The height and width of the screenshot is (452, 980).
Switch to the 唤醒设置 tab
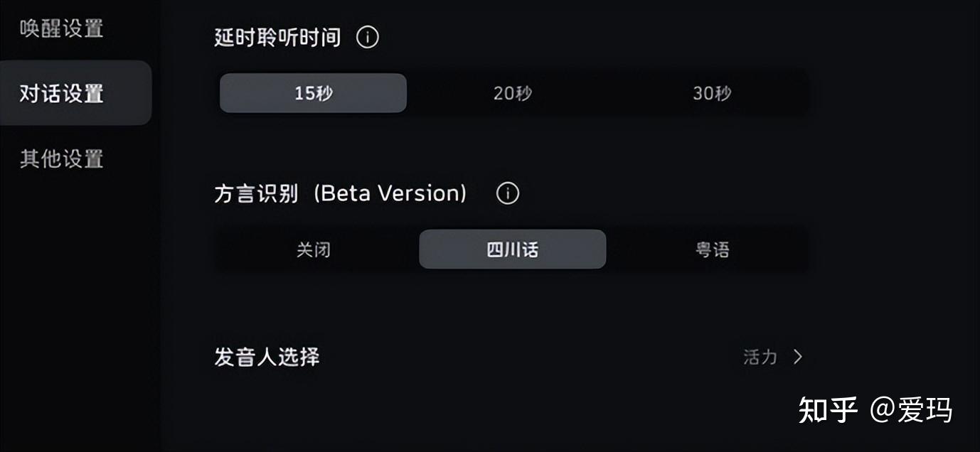(62, 28)
